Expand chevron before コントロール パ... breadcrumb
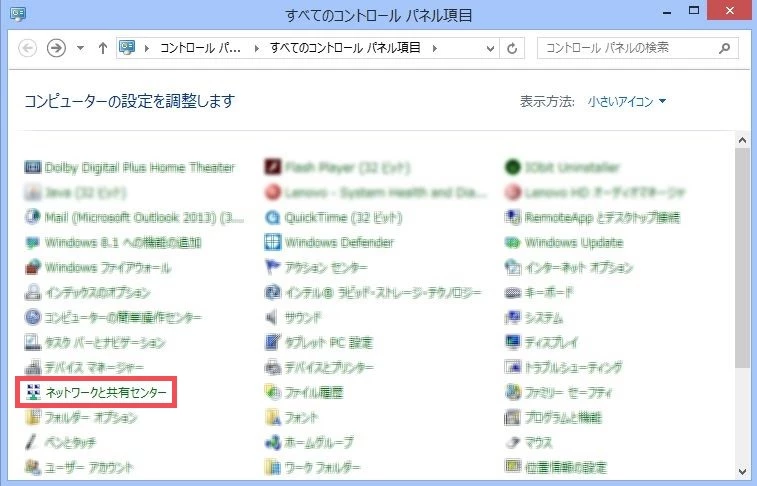 pos(146,48)
